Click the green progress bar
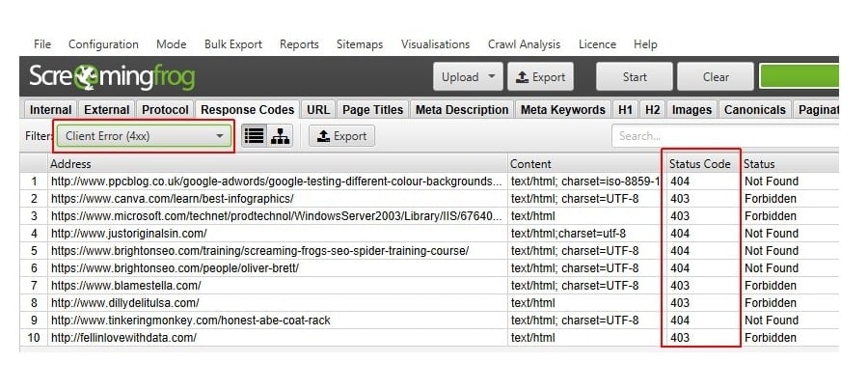This screenshot has width=868, height=391. [799, 77]
